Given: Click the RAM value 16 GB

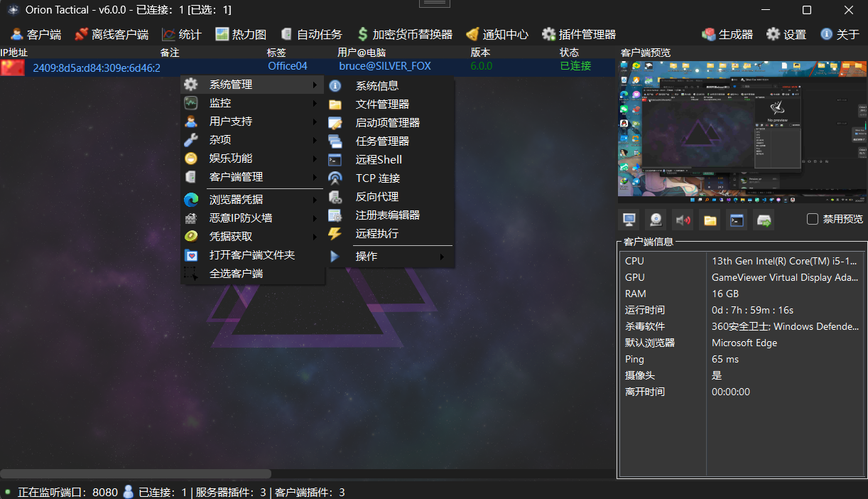Looking at the screenshot, I should [725, 294].
